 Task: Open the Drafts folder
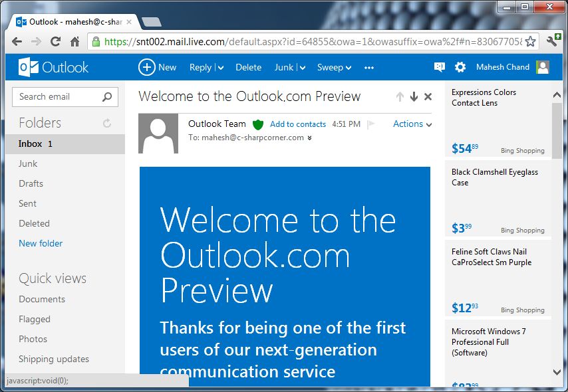[x=31, y=183]
